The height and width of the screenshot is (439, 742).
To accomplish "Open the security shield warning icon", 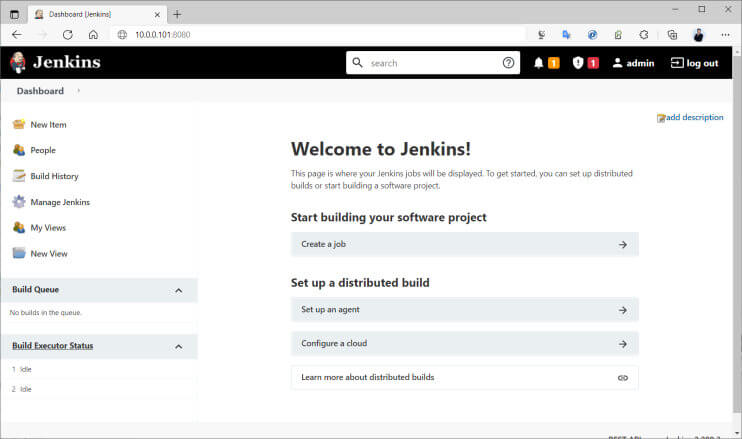I will click(x=578, y=63).
